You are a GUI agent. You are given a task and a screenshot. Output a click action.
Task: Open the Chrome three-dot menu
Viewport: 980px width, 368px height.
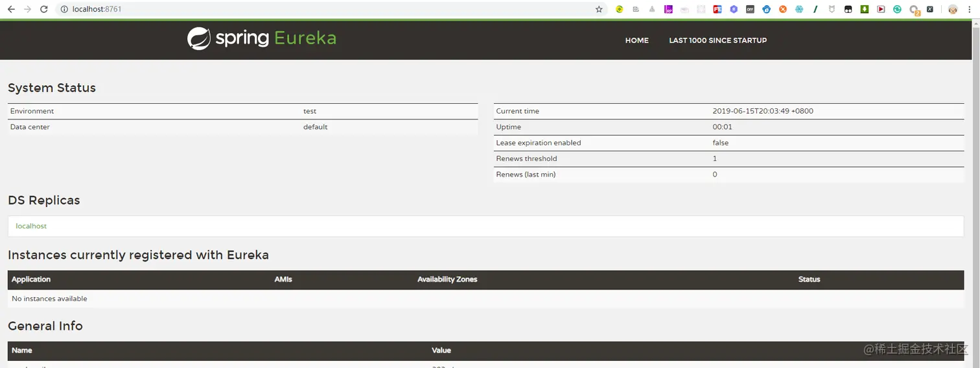tap(969, 9)
